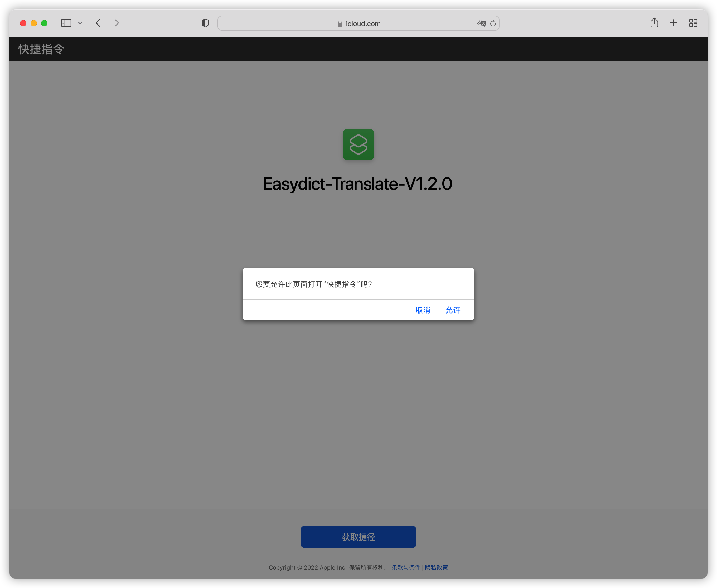Click 允许 to allow opening Shortcuts
Viewport: 717px width, 588px height.
coord(453,310)
